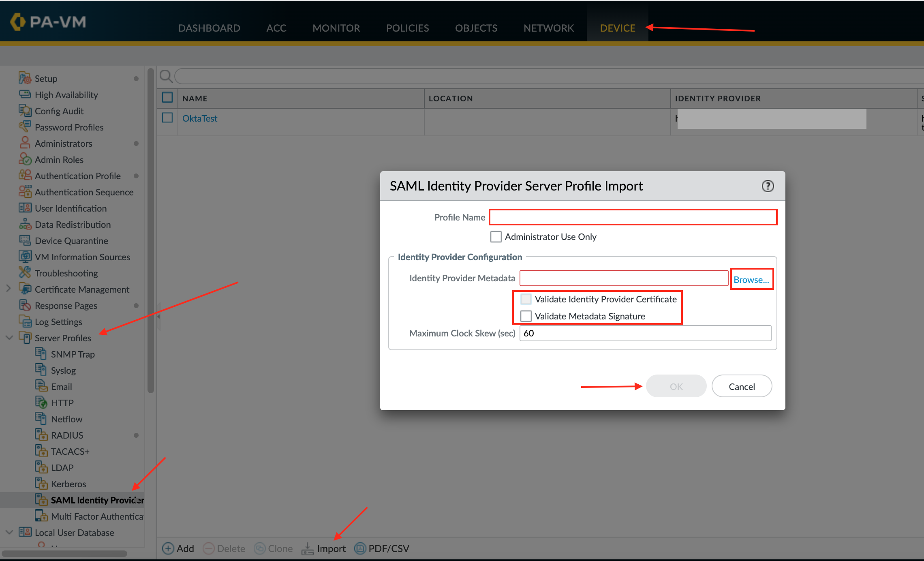Click the Import icon in bottom toolbar
The height and width of the screenshot is (561, 924).
pyautogui.click(x=308, y=548)
